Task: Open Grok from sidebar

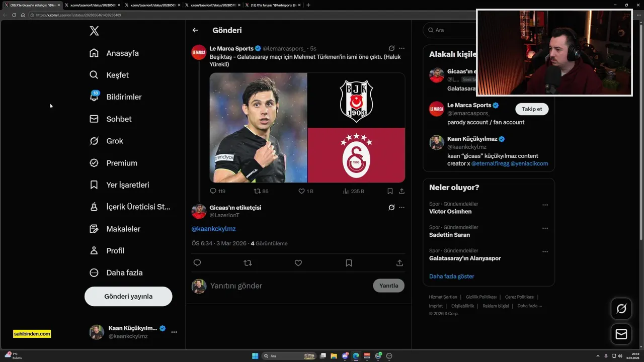Action: 106,141
